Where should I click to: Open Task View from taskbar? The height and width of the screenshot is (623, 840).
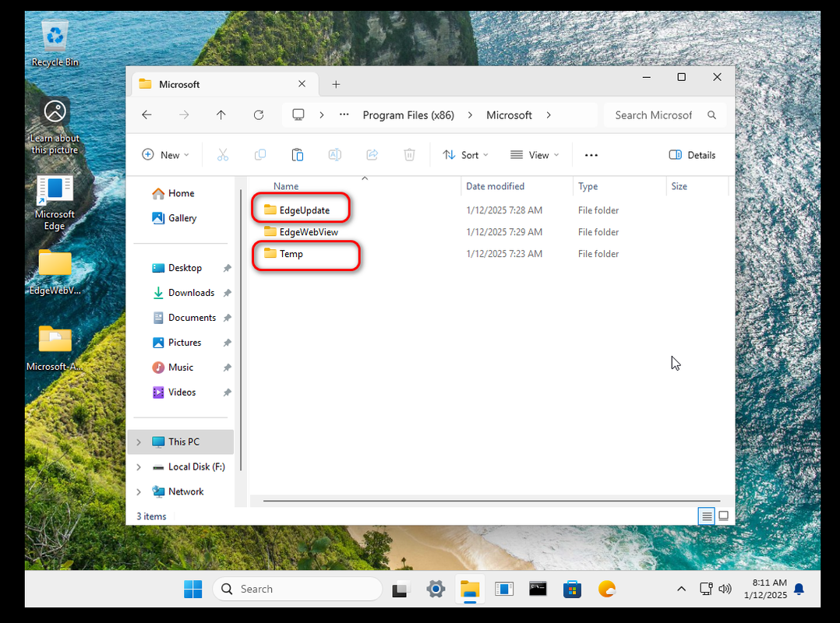click(x=401, y=590)
